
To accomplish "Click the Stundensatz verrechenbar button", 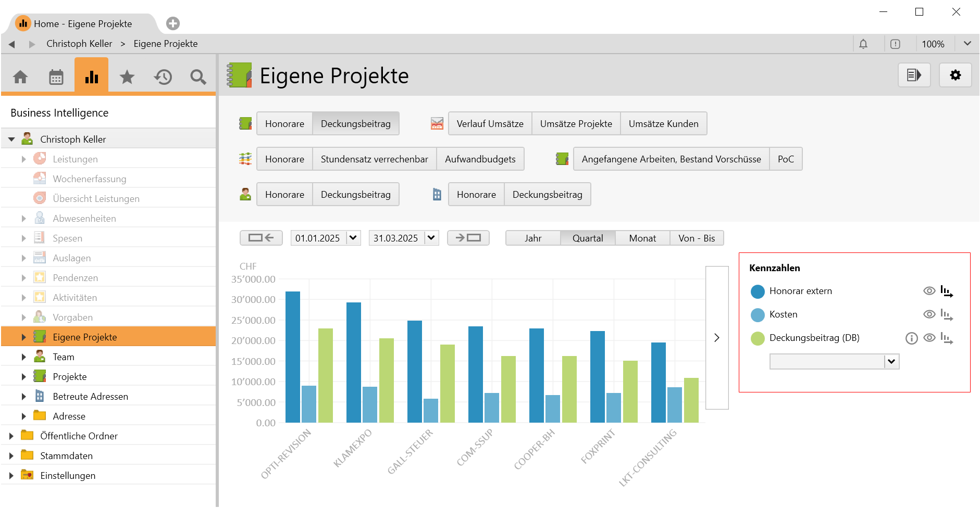I will click(x=374, y=159).
